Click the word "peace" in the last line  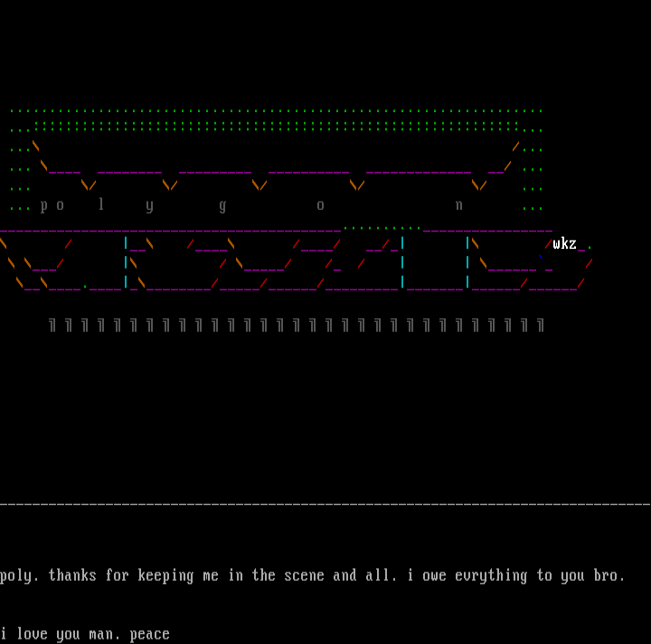149,634
